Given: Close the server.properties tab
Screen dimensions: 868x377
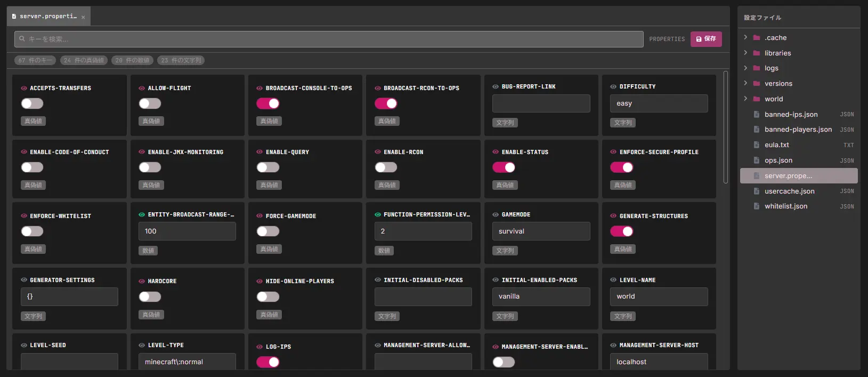Looking at the screenshot, I should pyautogui.click(x=83, y=17).
